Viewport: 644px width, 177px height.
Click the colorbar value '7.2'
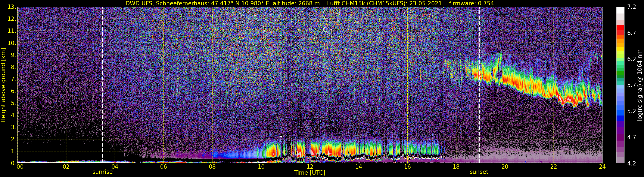click(x=632, y=7)
